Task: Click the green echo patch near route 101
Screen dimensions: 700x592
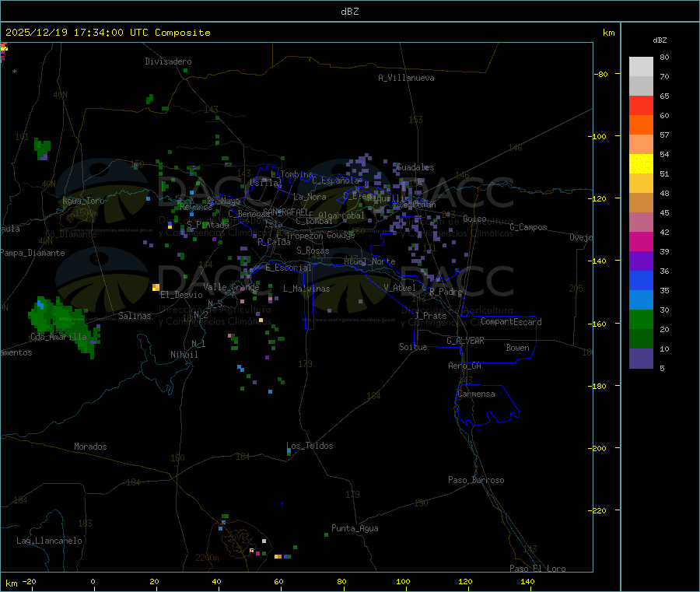Action: click(x=42, y=148)
